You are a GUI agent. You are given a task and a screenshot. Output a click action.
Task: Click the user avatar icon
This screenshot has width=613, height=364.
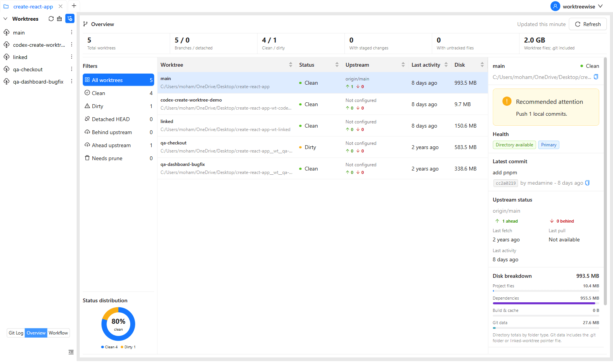(555, 6)
